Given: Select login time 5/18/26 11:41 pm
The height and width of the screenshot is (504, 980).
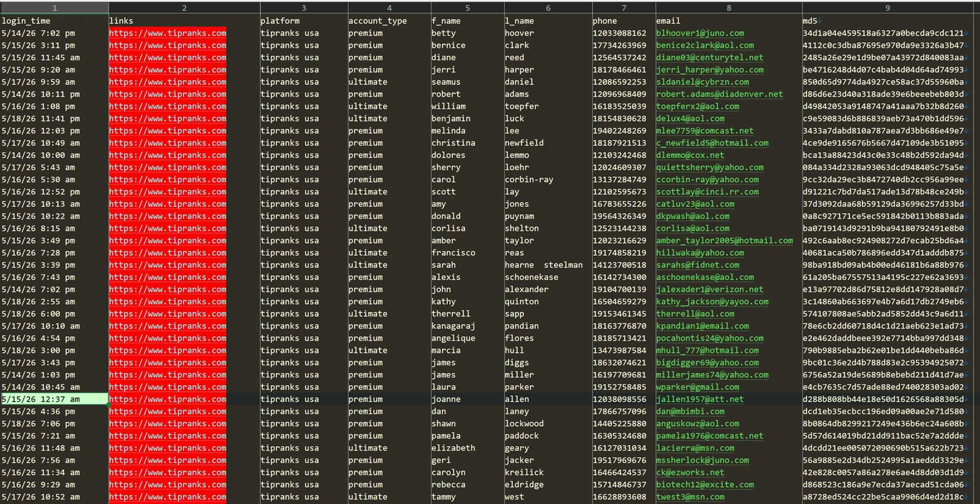Looking at the screenshot, I should coord(41,119).
